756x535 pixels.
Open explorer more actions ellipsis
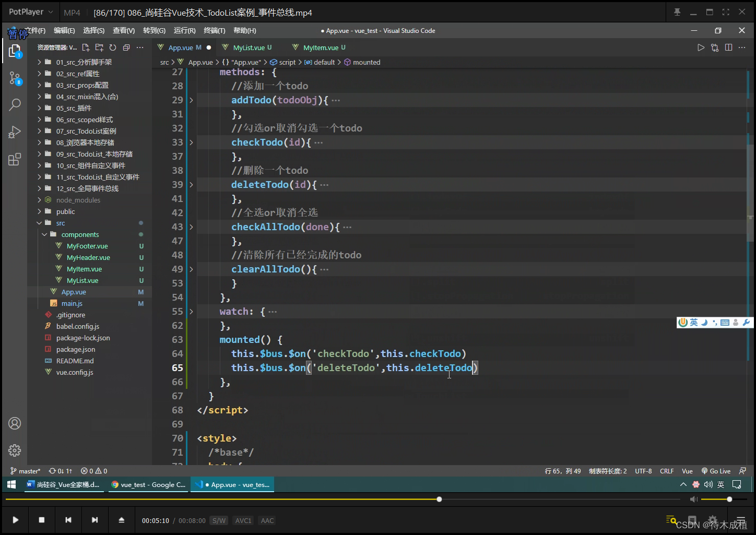(140, 47)
